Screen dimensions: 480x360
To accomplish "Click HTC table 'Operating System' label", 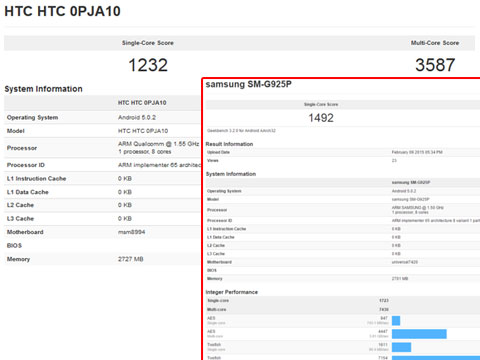I will tap(32, 117).
